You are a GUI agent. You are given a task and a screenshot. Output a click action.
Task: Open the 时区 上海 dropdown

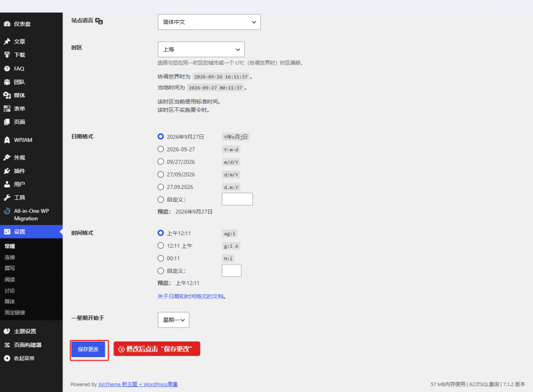click(201, 49)
